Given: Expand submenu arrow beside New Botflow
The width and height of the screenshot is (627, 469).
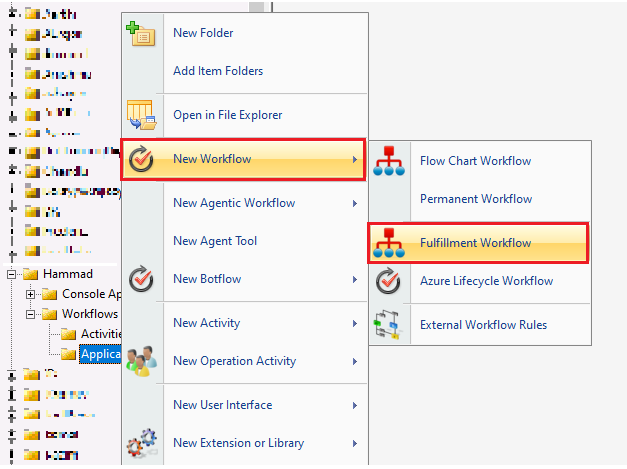Looking at the screenshot, I should pos(355,279).
